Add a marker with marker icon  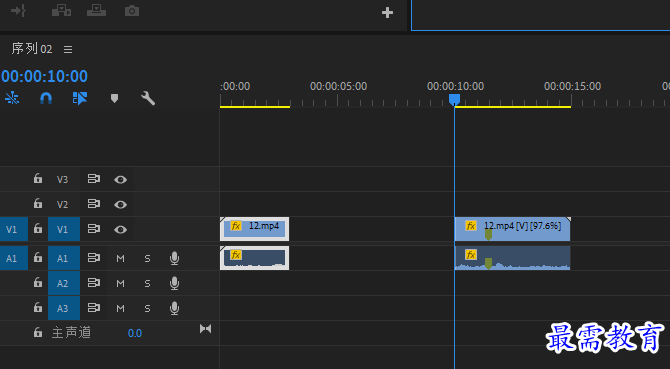[x=114, y=99]
